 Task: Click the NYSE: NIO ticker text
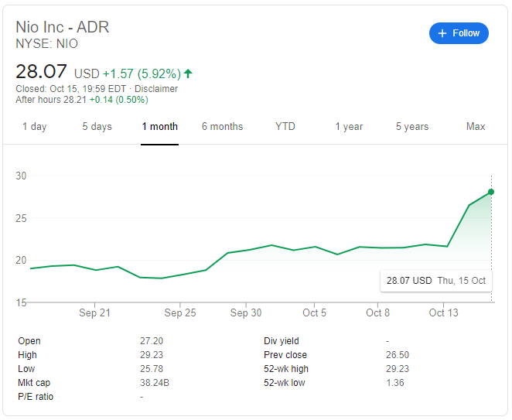(x=46, y=44)
